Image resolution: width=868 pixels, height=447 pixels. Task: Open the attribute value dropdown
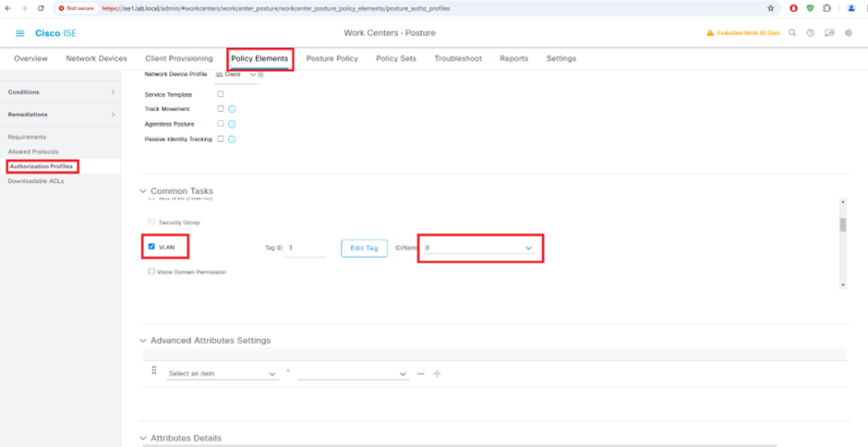point(353,374)
